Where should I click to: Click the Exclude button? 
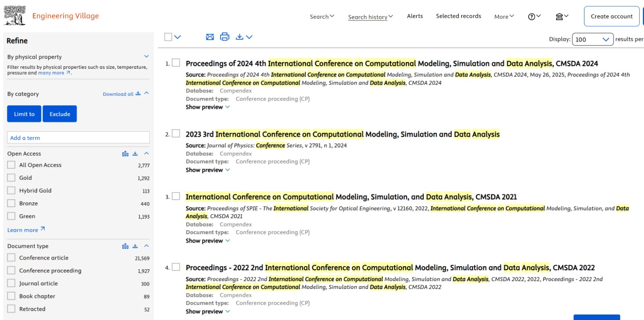coord(60,114)
